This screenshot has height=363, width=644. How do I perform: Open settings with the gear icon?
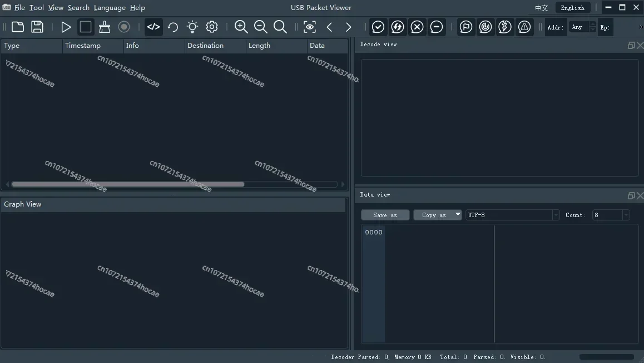[x=212, y=27]
